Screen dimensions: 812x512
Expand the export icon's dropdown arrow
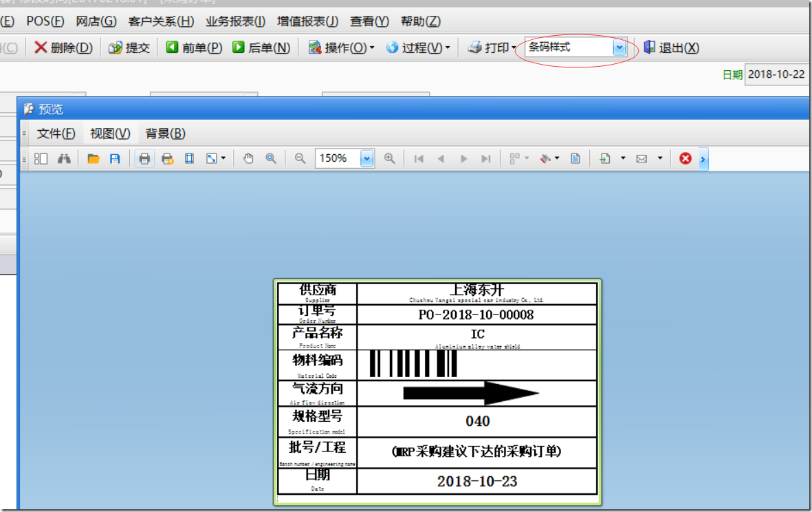623,158
